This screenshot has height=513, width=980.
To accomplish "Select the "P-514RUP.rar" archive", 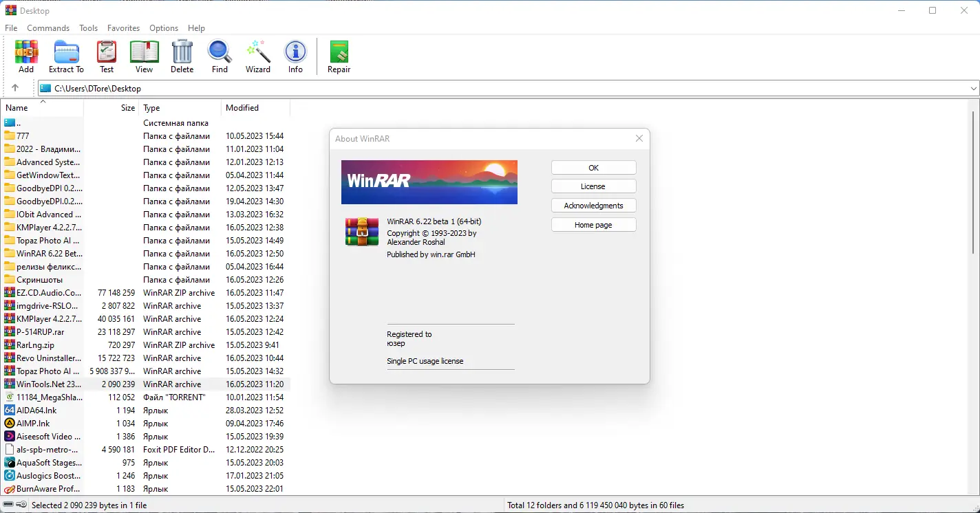I will (145, 332).
